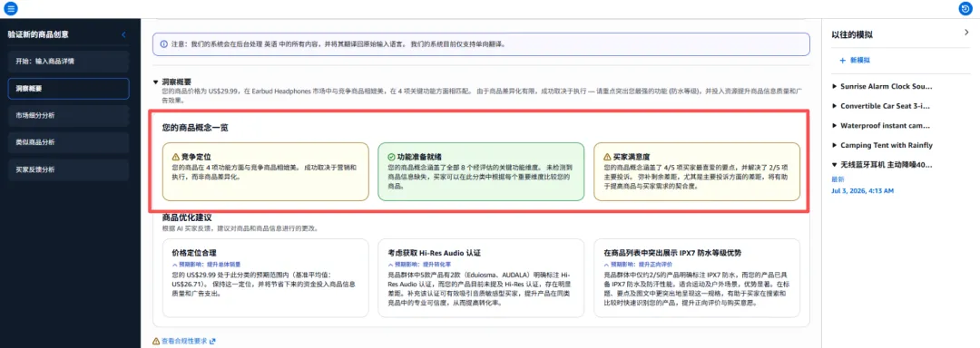This screenshot has height=348, width=980.
Task: Select the 买家满意度 card
Action: coord(697,171)
